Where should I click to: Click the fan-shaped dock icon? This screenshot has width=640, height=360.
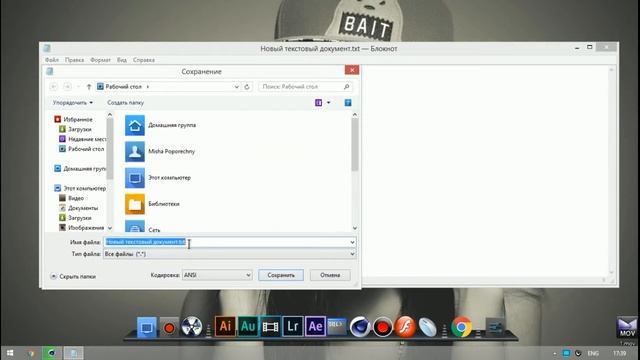191,327
